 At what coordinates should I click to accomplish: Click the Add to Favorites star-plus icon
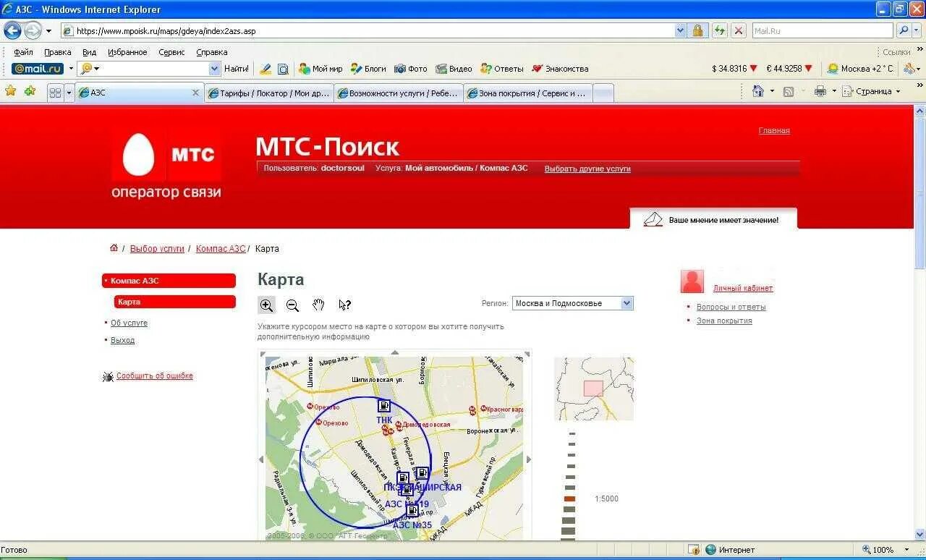30,91
